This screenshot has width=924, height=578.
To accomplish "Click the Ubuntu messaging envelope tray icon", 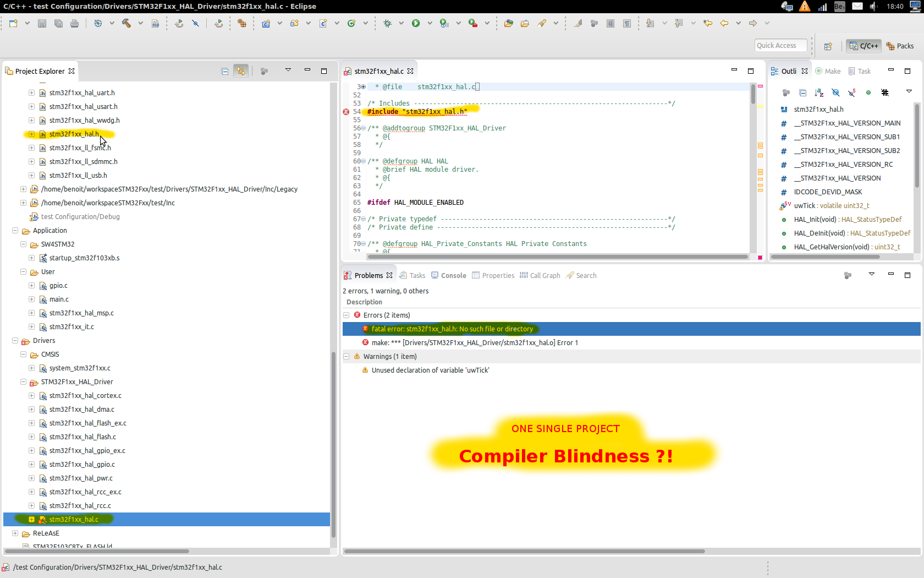I will pyautogui.click(x=857, y=6).
